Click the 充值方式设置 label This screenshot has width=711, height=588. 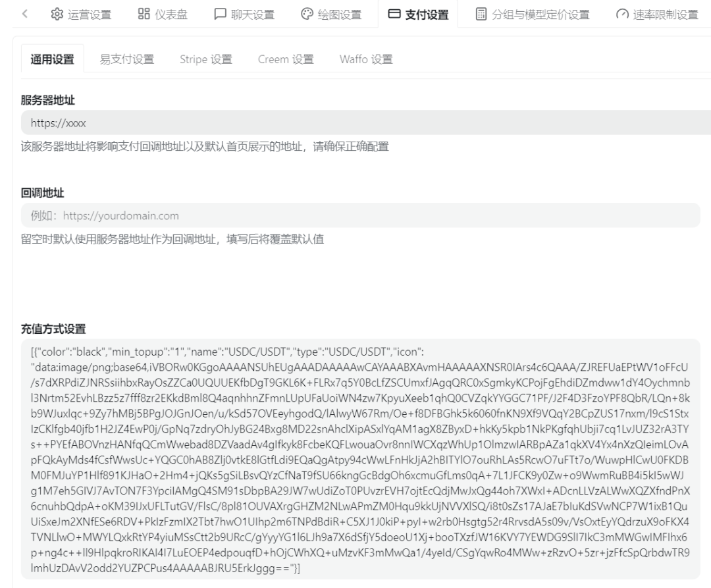coord(53,329)
